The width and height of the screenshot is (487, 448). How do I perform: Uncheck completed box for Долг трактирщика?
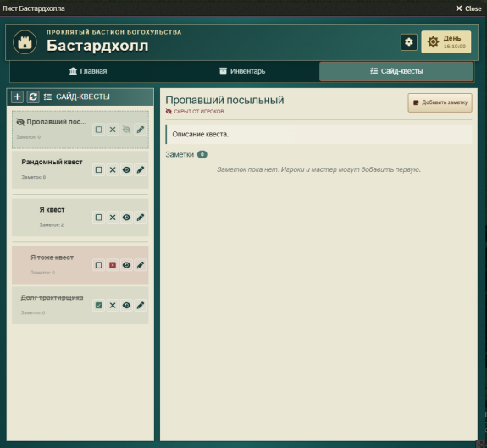click(98, 305)
